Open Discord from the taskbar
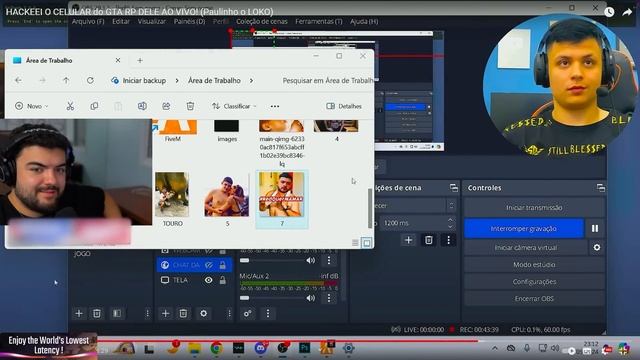 coord(260,348)
